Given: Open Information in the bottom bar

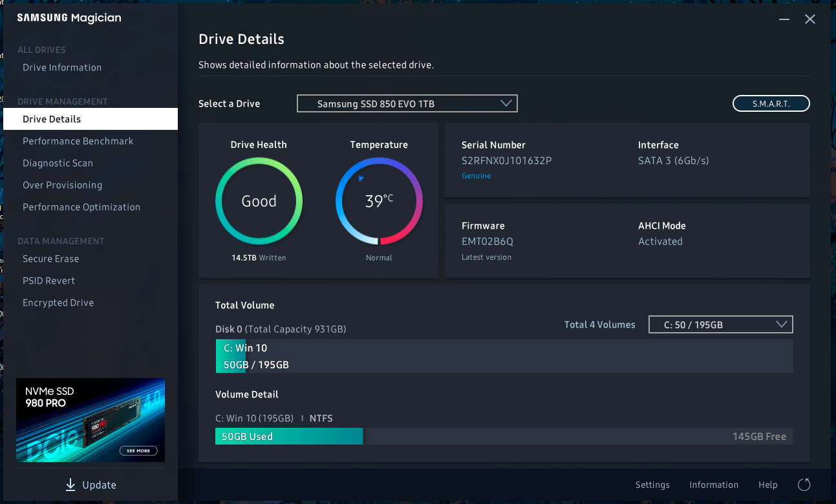Looking at the screenshot, I should click(x=714, y=485).
